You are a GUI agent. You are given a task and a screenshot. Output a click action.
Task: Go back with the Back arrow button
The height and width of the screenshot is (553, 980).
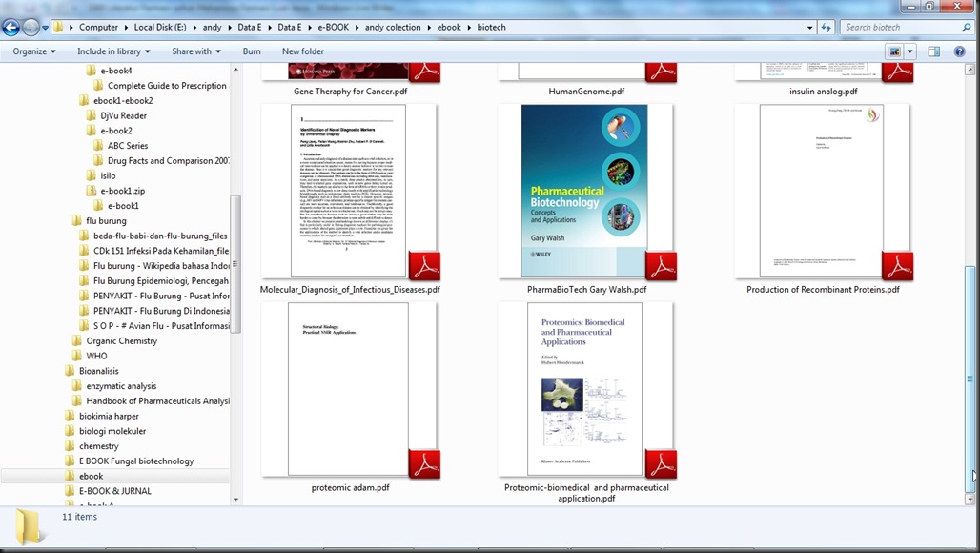10,28
